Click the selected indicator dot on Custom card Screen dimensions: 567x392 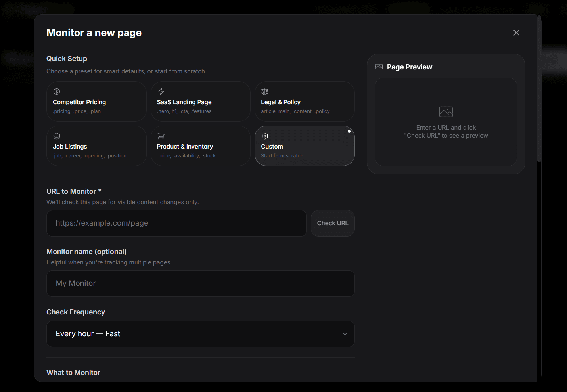(349, 131)
